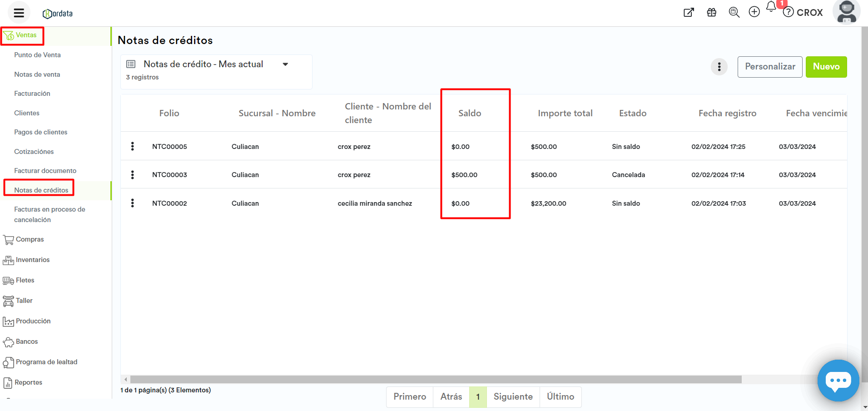
Task: Click the Nuevo button
Action: [826, 67]
